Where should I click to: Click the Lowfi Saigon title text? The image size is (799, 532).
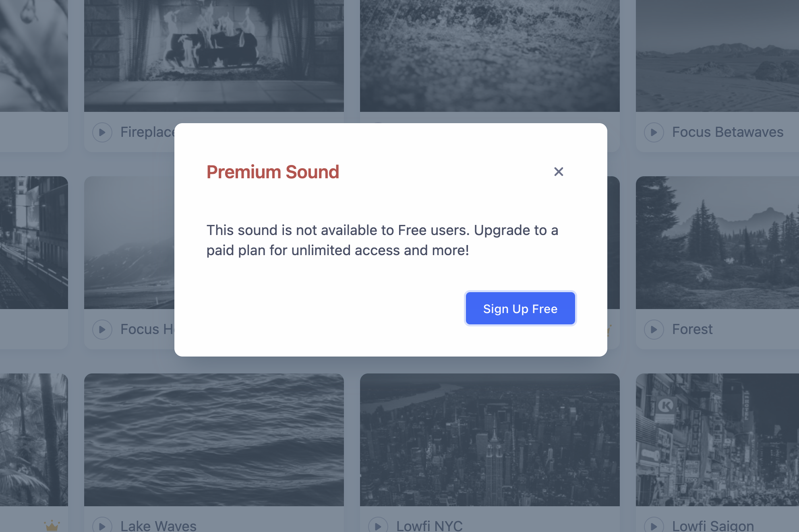[x=713, y=526]
